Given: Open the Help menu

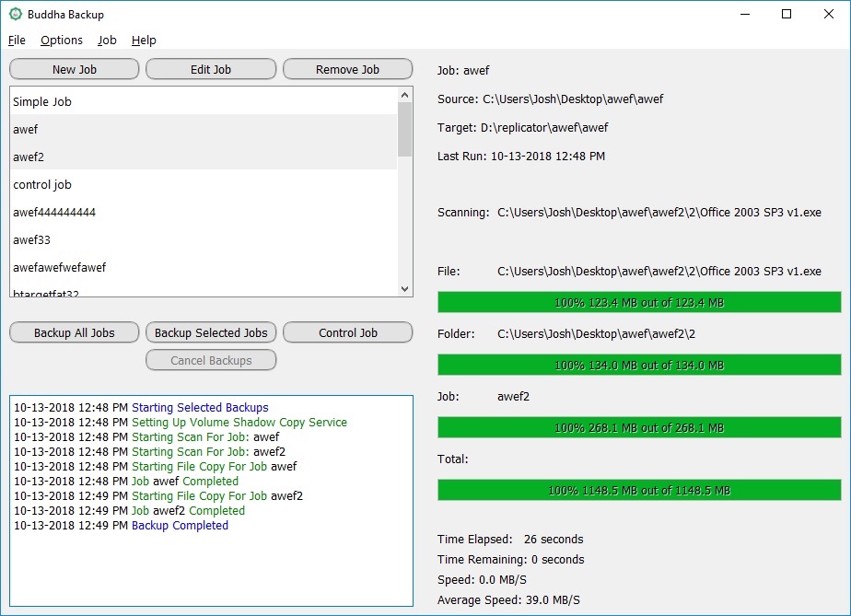Looking at the screenshot, I should point(144,40).
